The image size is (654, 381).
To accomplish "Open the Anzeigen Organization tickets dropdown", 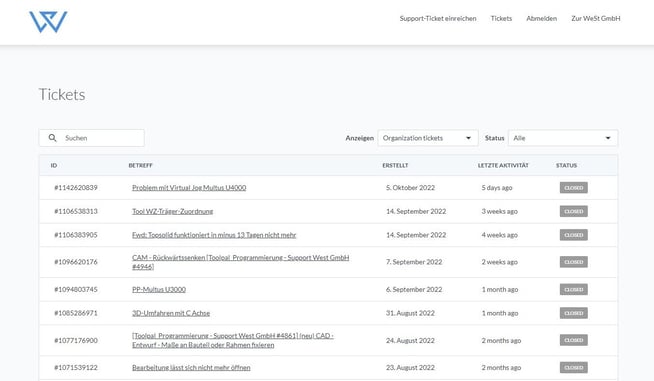I will tap(428, 138).
